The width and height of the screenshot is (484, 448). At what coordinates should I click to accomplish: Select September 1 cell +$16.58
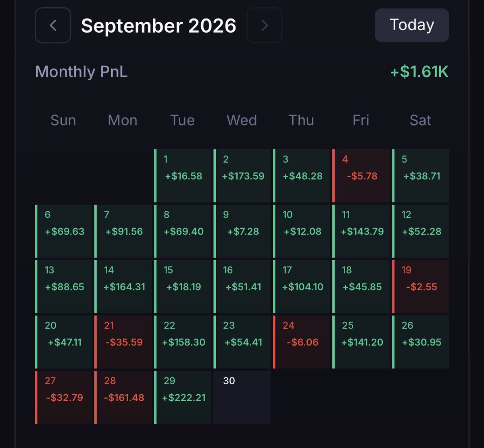pyautogui.click(x=183, y=176)
